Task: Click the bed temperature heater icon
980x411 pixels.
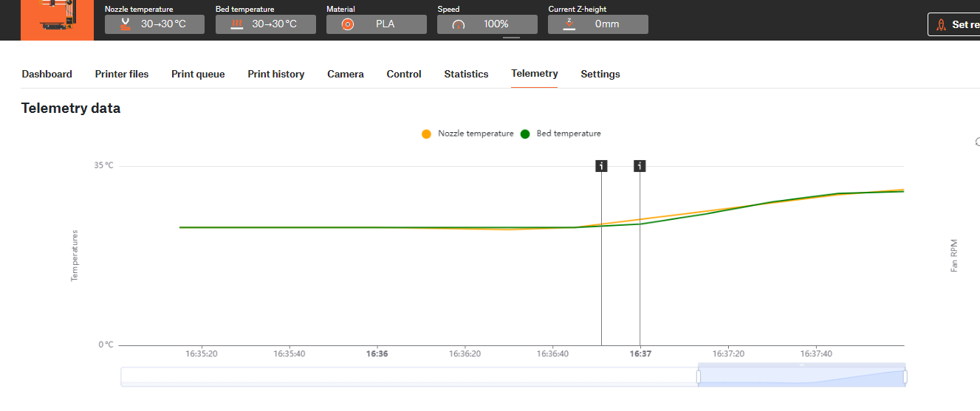Action: point(236,24)
